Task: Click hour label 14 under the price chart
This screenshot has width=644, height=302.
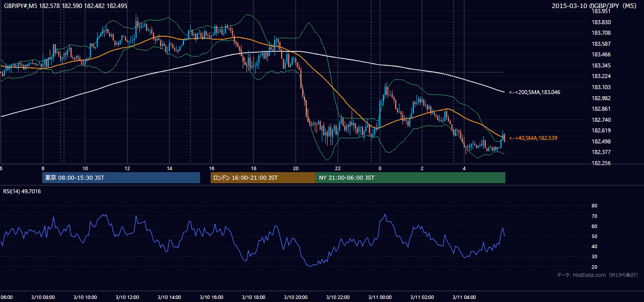Action: [x=169, y=169]
